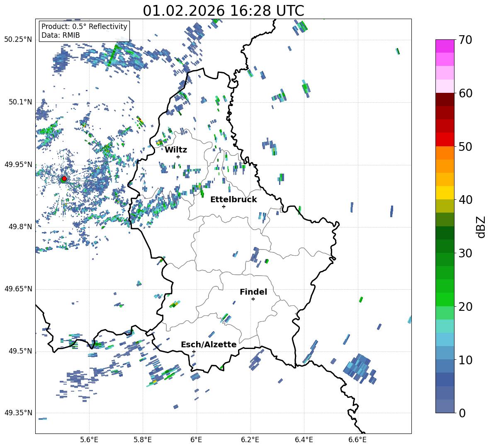Viewport: 491px width, 448px height.
Task: Click the red radar site marker dot
Action: 64,179
